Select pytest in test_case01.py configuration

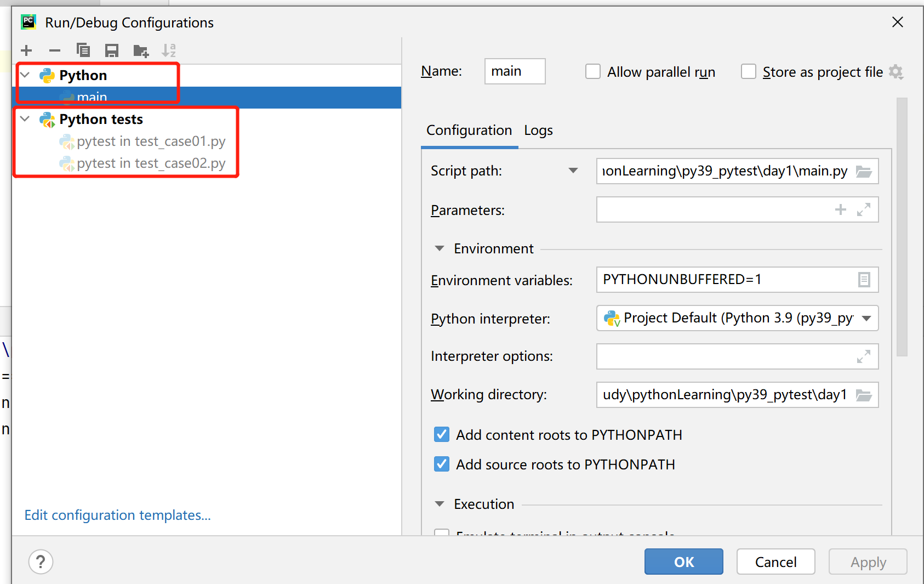click(x=151, y=141)
